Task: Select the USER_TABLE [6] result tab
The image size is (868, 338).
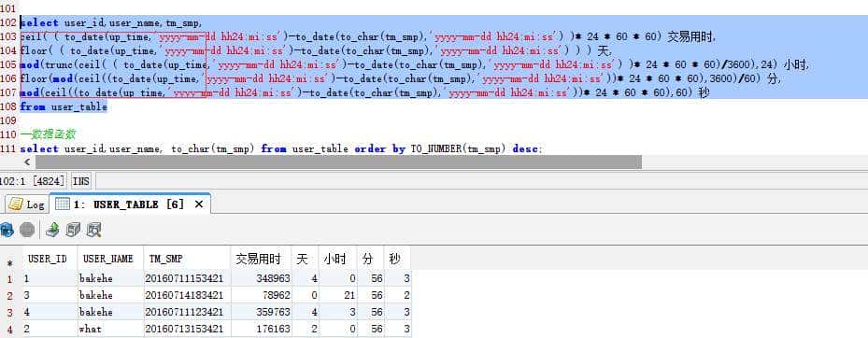Action: coord(130,204)
